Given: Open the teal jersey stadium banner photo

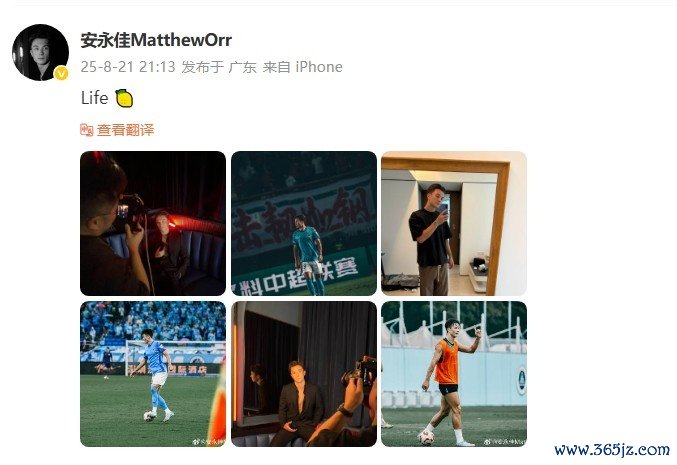Looking at the screenshot, I should click(304, 223).
